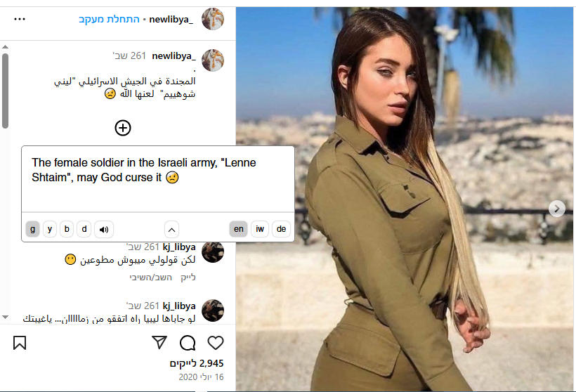Switch translator engine to b
This screenshot has width=576, height=392.
point(67,229)
